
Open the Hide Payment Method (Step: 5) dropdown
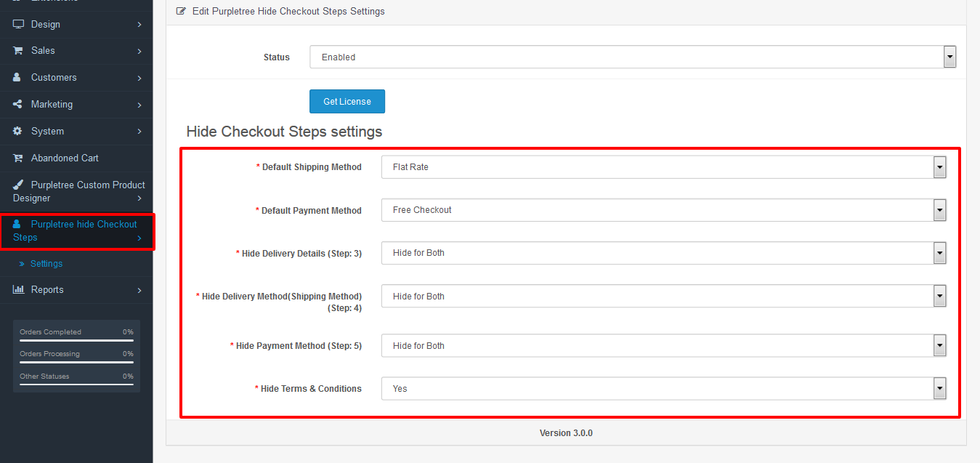(x=663, y=346)
